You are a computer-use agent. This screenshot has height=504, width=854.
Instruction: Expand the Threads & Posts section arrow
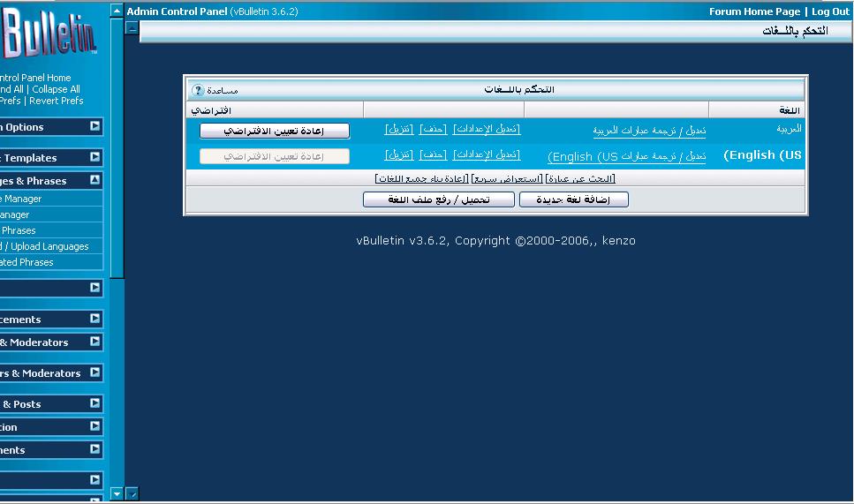click(x=94, y=403)
